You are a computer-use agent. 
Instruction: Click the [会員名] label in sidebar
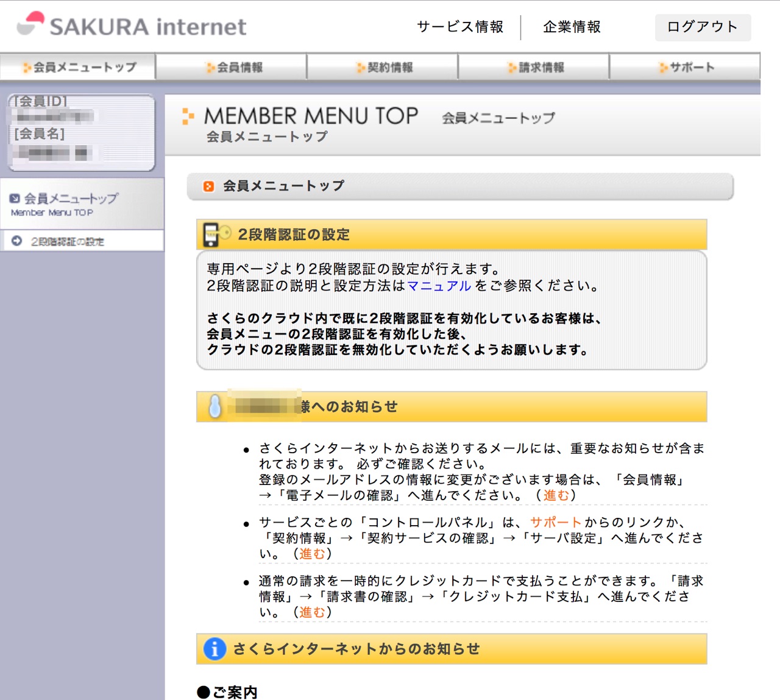click(40, 133)
